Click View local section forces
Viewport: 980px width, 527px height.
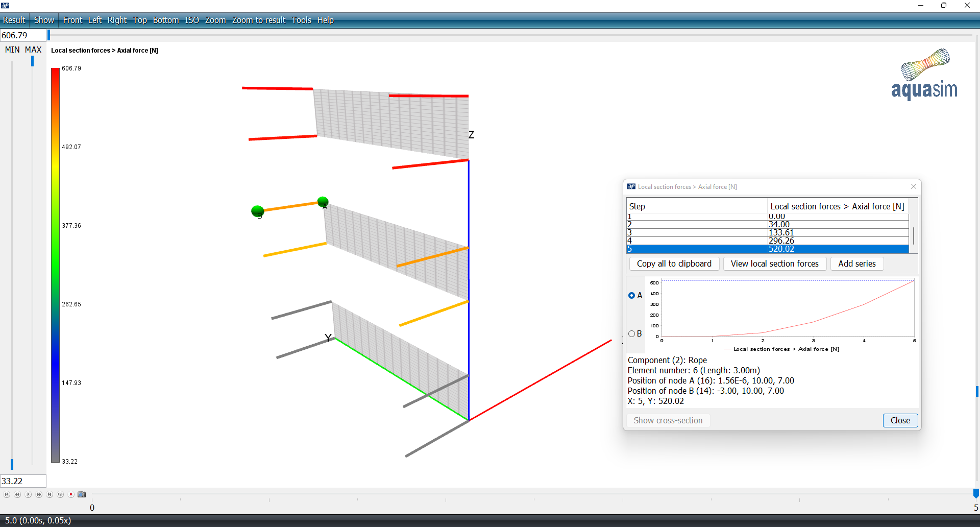coord(774,263)
